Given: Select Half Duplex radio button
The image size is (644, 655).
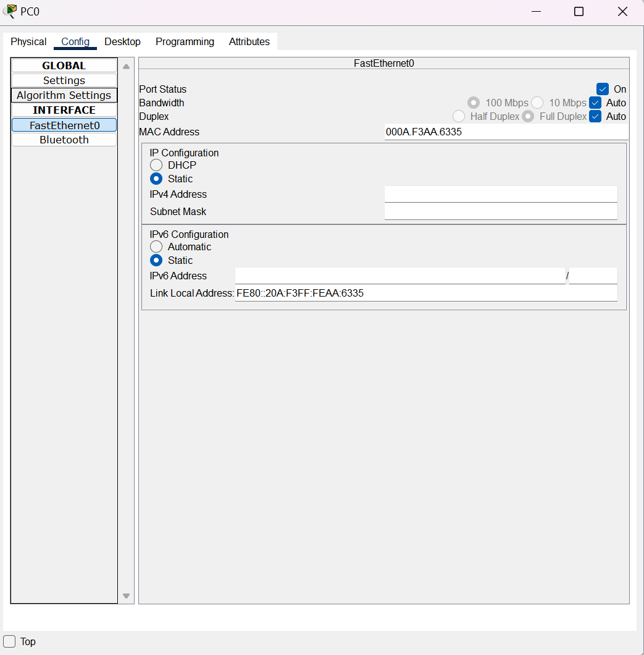Looking at the screenshot, I should 459,117.
